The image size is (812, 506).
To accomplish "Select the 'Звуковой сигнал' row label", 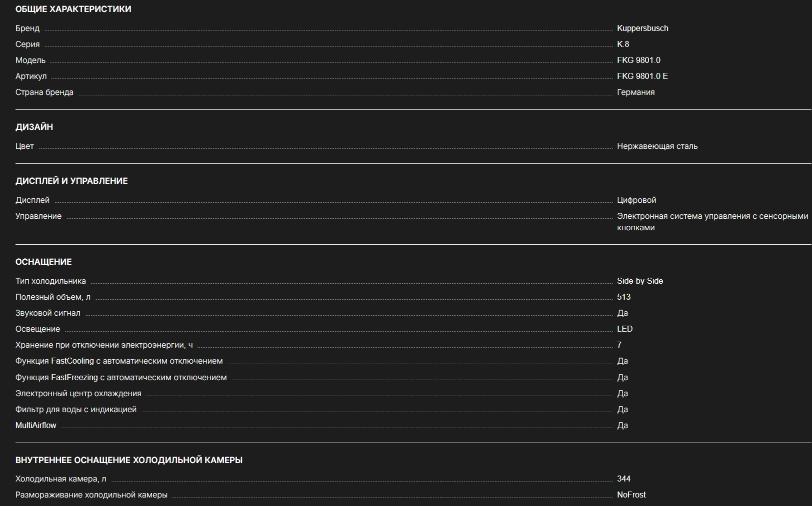I will coord(48,313).
